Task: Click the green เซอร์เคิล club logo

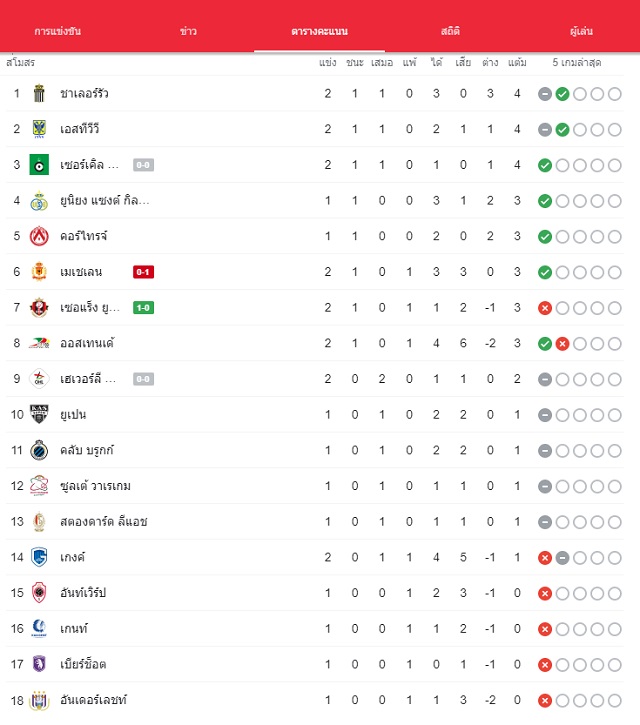Action: [x=39, y=165]
